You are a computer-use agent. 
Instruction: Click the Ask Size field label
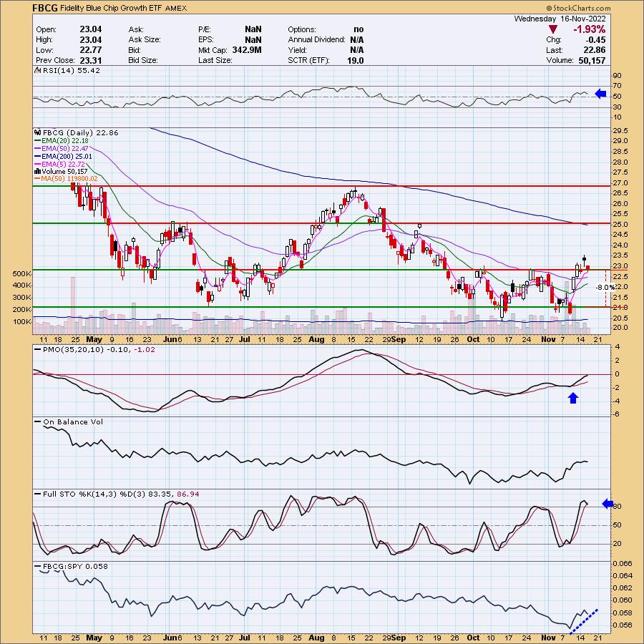(145, 40)
